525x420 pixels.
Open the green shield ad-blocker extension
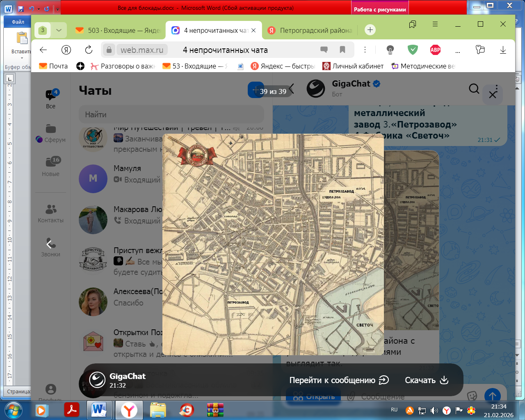(x=413, y=50)
